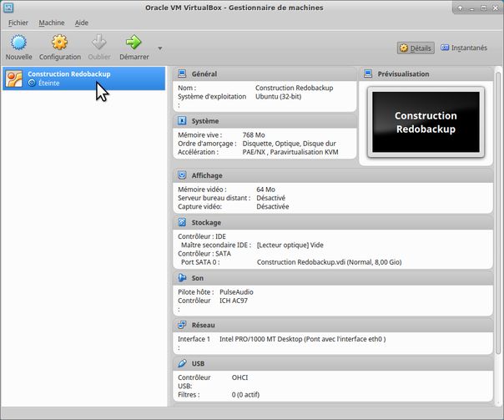The height and width of the screenshot is (420, 504).
Task: Click the Général section monitor icon
Action: (x=182, y=73)
